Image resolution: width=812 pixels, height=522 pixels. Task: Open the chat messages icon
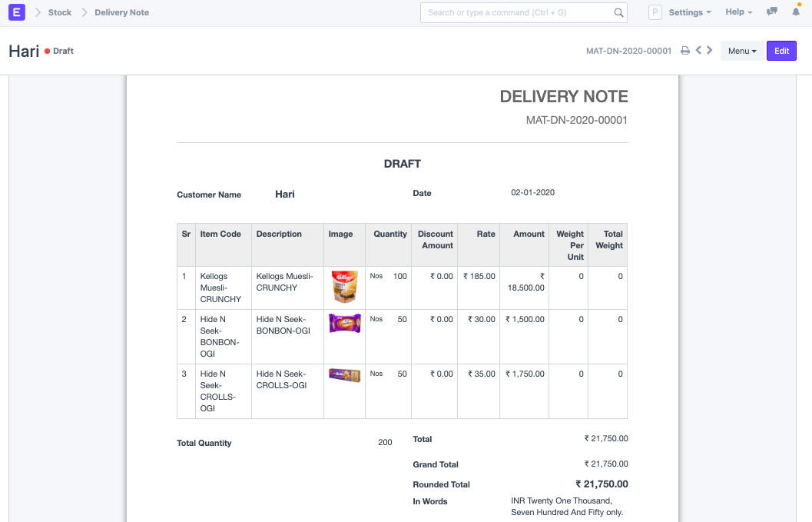pyautogui.click(x=771, y=12)
